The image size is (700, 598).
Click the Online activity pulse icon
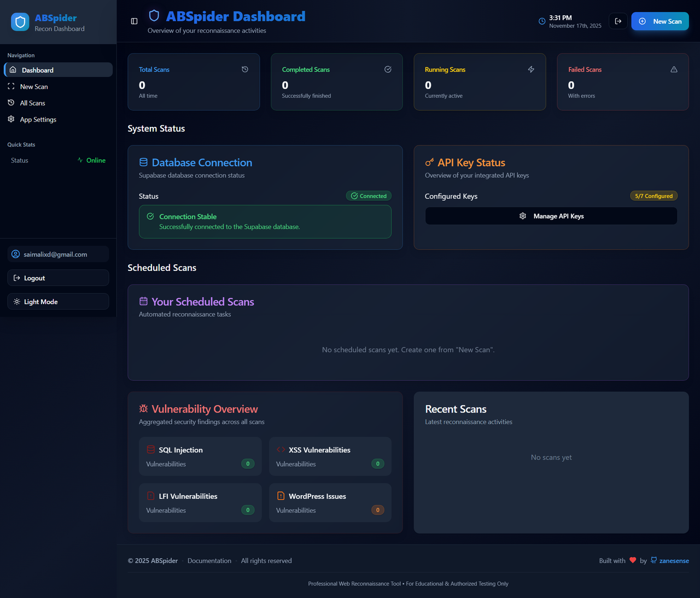(x=80, y=160)
